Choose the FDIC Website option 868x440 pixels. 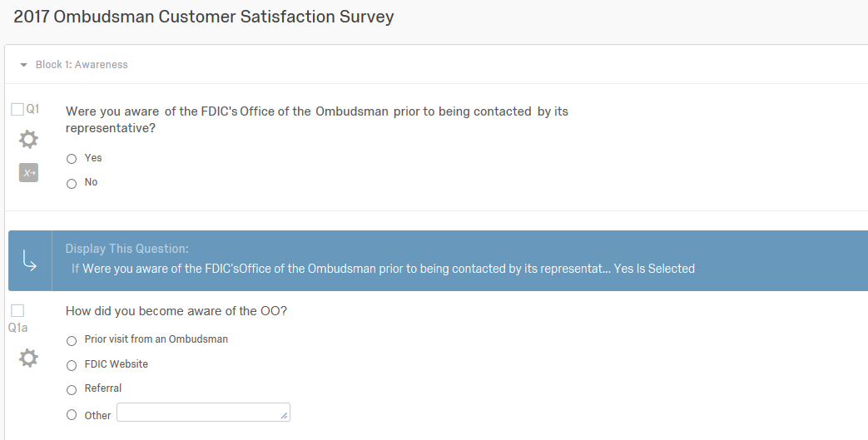72,365
